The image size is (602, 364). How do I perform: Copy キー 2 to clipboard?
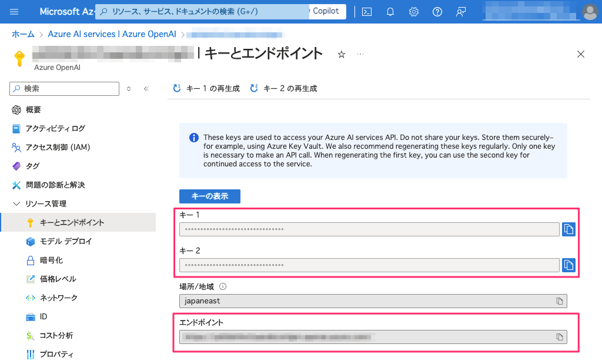tap(568, 265)
